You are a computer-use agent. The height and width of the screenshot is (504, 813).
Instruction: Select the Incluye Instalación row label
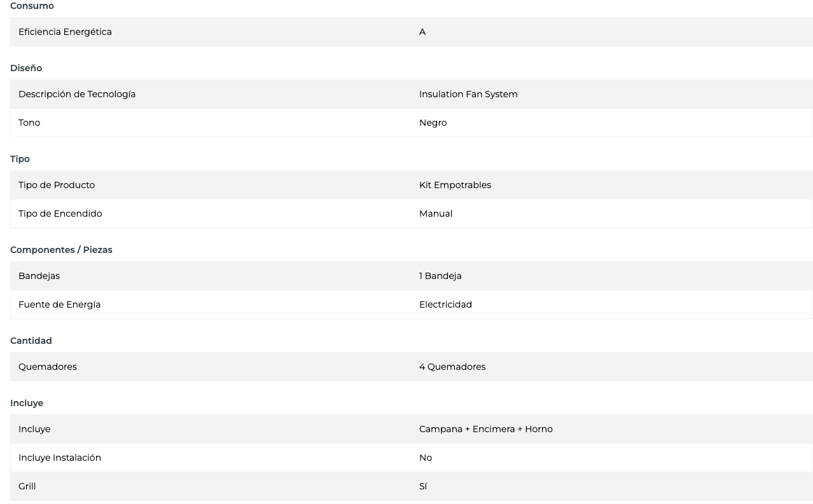[x=60, y=458]
